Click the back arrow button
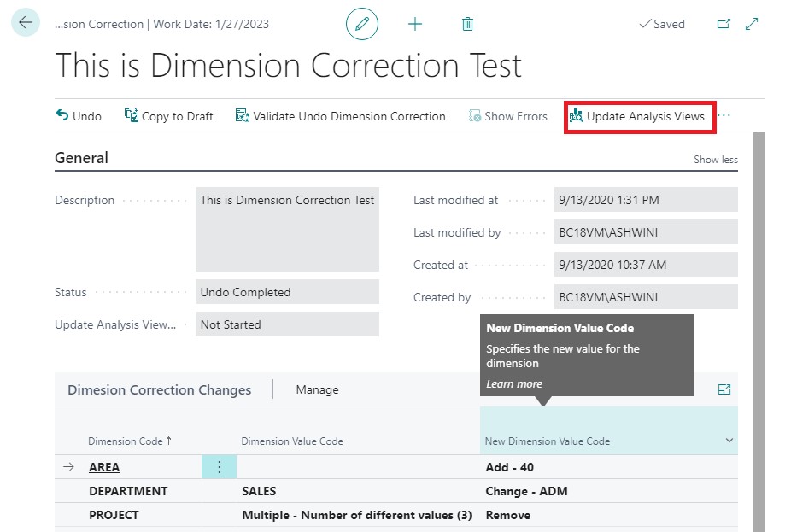Image resolution: width=791 pixels, height=532 pixels. click(x=26, y=23)
